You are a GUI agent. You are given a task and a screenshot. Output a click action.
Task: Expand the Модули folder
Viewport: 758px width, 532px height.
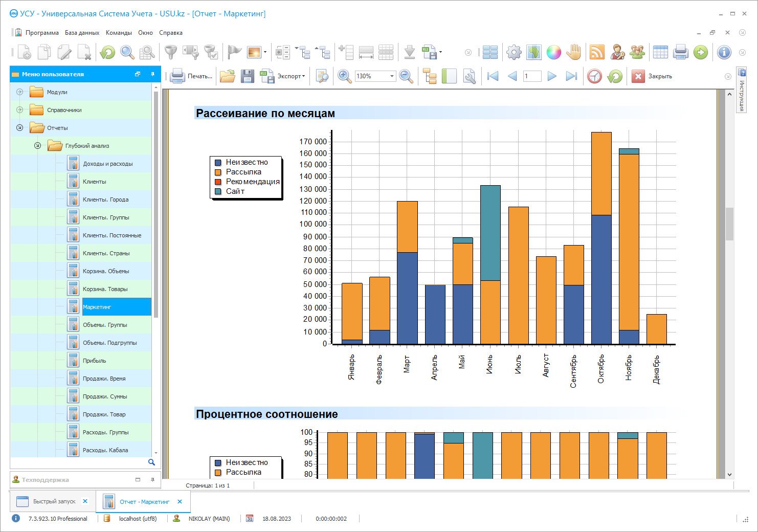19,92
